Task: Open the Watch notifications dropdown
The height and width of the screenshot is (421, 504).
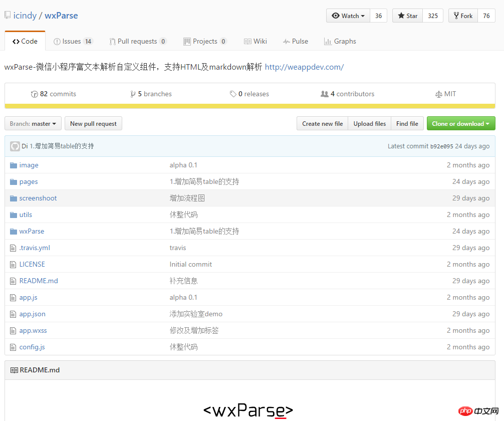Action: [348, 16]
